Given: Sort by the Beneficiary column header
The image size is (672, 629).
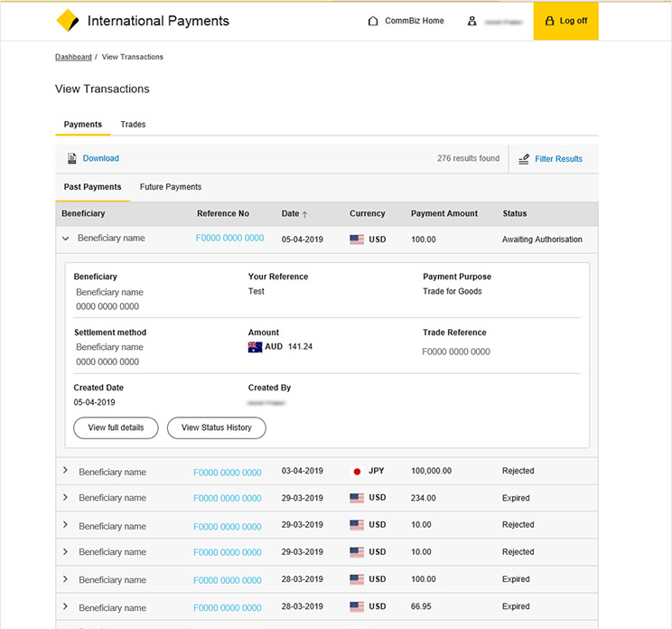Looking at the screenshot, I should click(83, 213).
